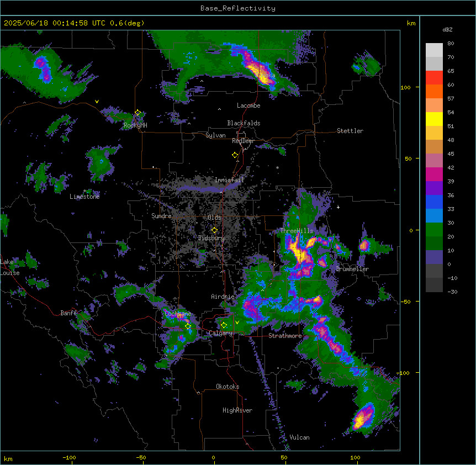This screenshot has width=476, height=465.
Task: Click the -50 tick label on right axis
Action: click(405, 302)
